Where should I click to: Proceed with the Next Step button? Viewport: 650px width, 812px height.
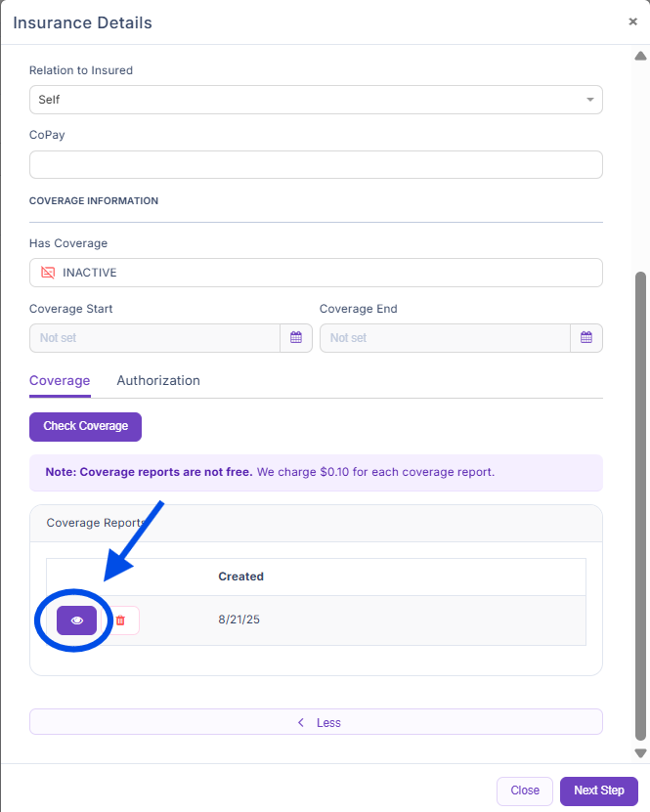tap(598, 791)
